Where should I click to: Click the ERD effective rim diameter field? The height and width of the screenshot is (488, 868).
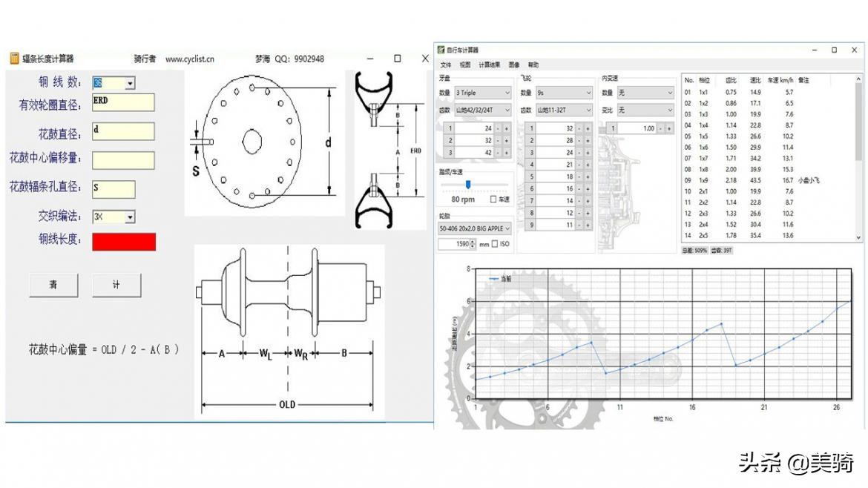(123, 102)
